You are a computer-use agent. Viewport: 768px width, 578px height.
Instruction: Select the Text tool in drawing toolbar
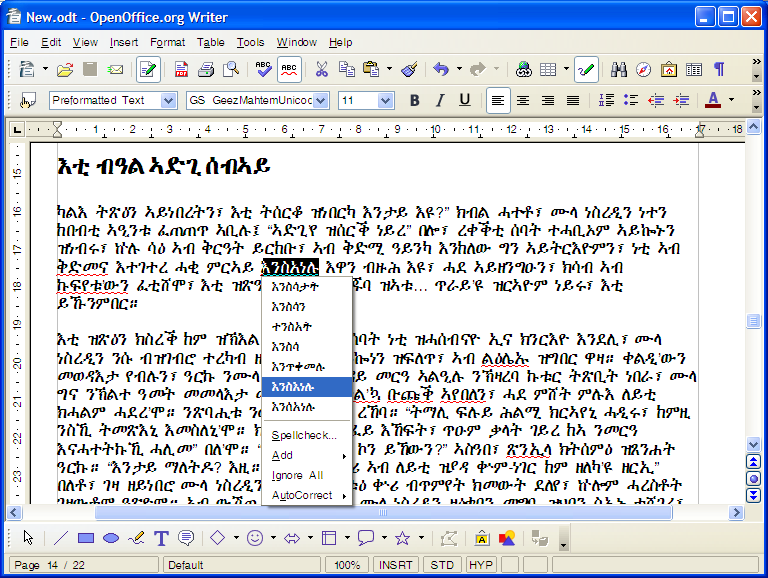coord(161,539)
